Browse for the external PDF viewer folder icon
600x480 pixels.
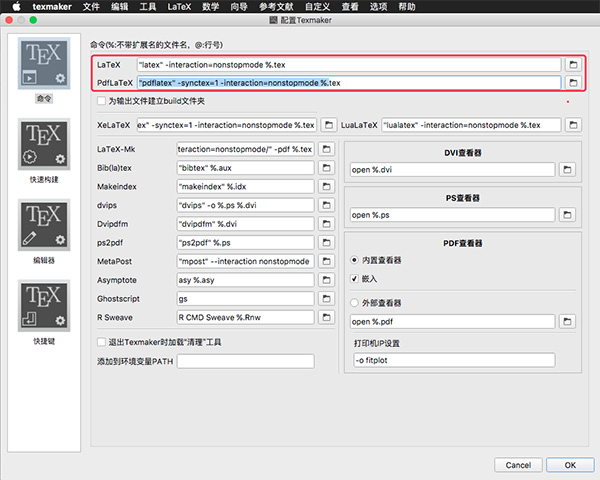(567, 322)
